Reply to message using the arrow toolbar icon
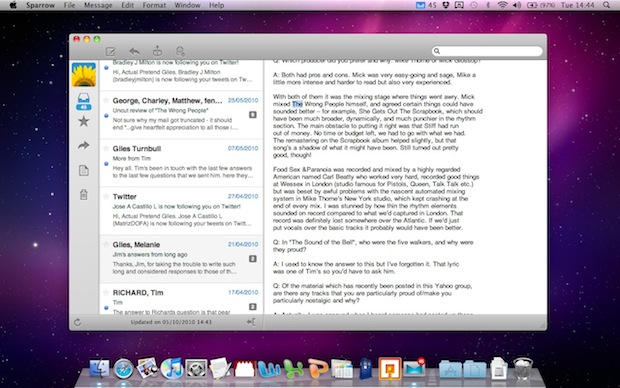 click(x=134, y=51)
